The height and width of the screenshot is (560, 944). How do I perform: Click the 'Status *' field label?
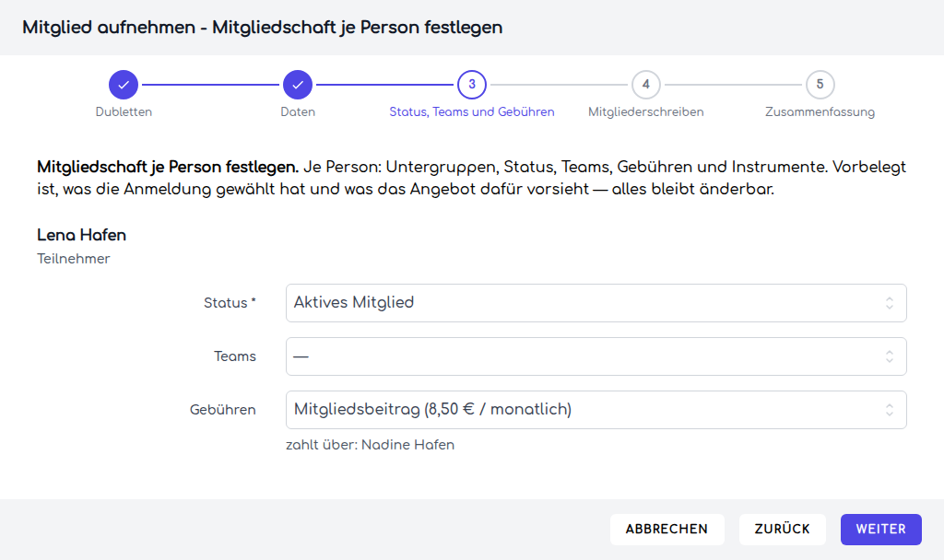[x=230, y=303]
